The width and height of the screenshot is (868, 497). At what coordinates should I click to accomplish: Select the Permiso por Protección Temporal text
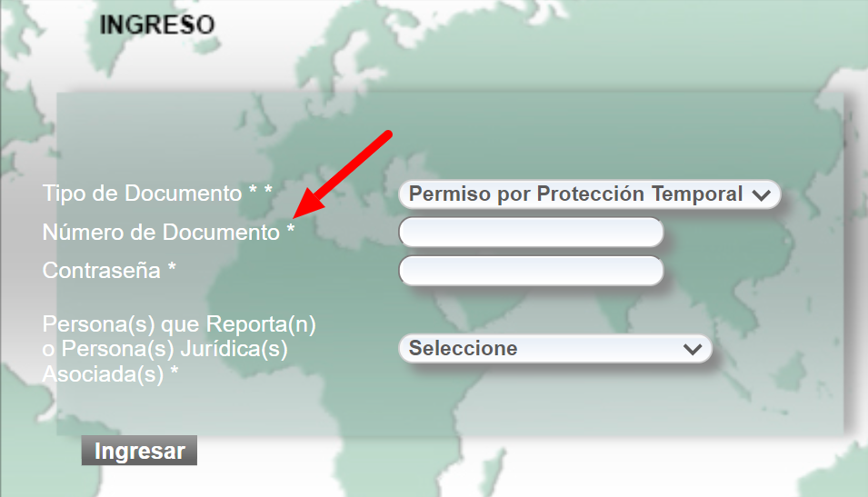click(x=575, y=194)
